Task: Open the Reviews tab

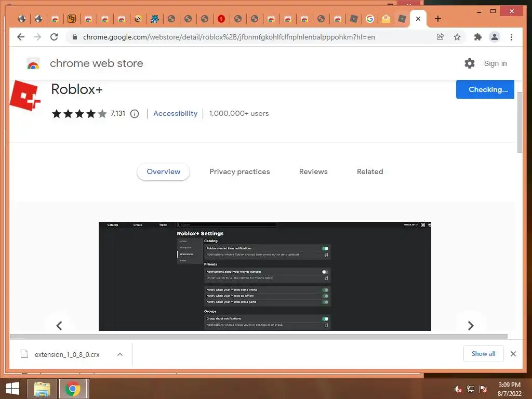Action: (x=313, y=171)
